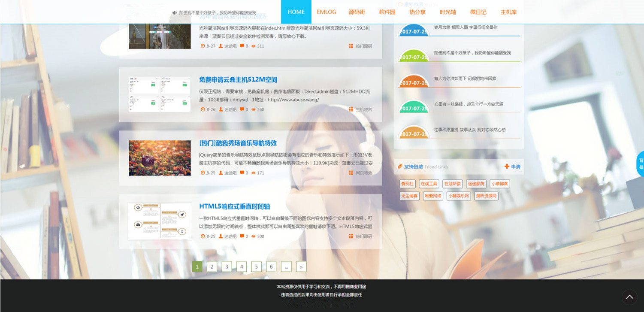Click category label 网页特效
The image size is (644, 312).
click(x=364, y=173)
